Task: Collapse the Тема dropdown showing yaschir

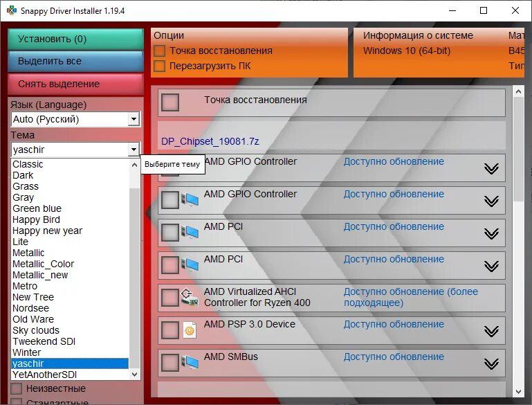Action: pos(134,150)
